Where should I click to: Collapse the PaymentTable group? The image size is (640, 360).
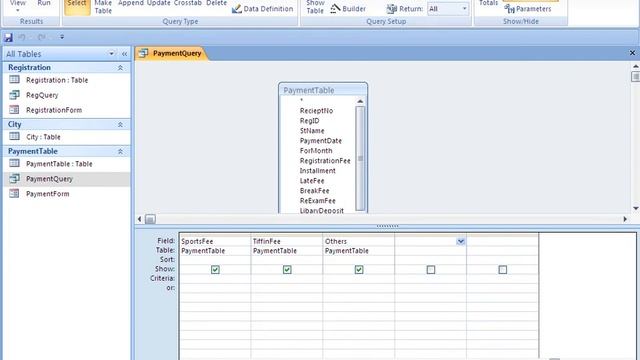click(120, 151)
